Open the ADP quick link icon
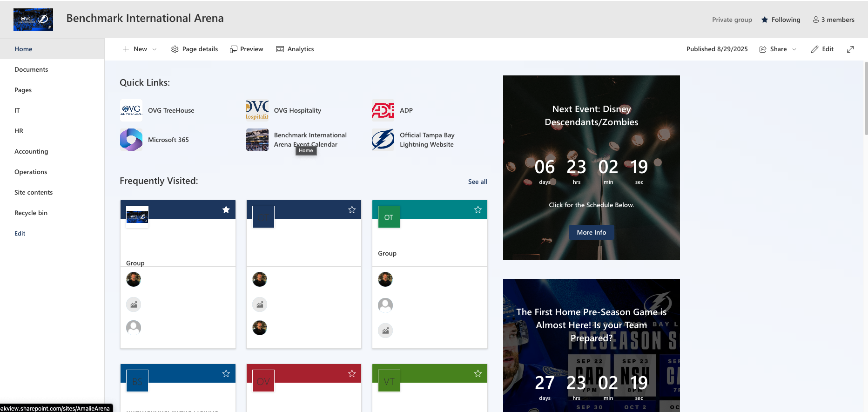 pyautogui.click(x=383, y=110)
